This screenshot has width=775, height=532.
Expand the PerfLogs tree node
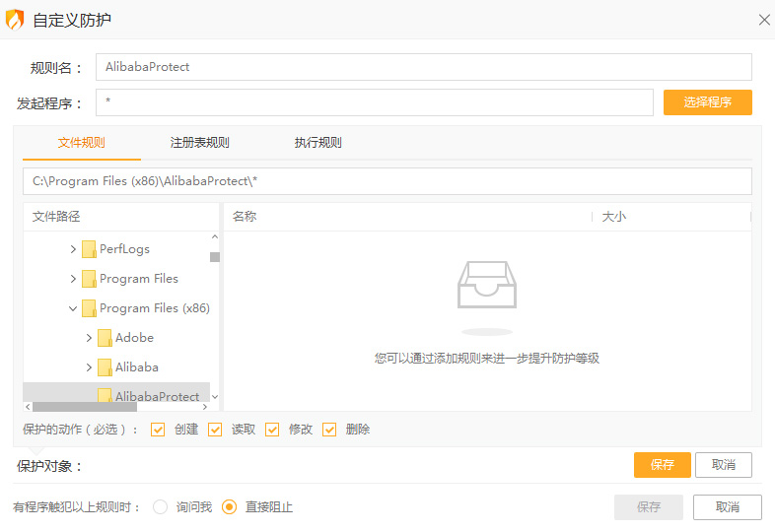point(73,249)
